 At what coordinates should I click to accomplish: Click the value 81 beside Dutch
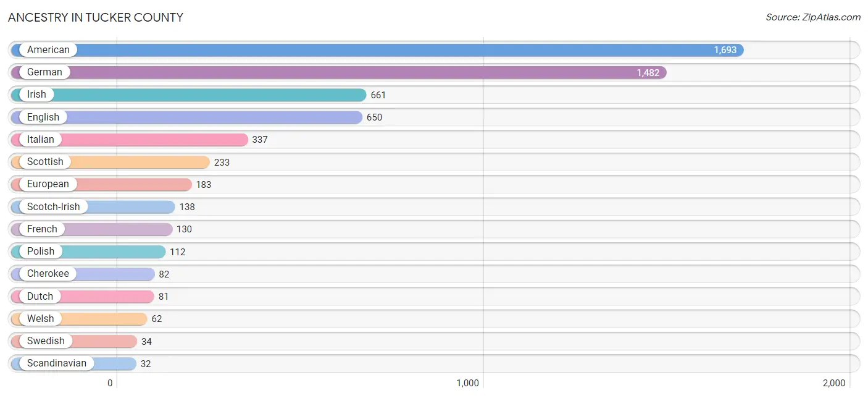point(164,297)
